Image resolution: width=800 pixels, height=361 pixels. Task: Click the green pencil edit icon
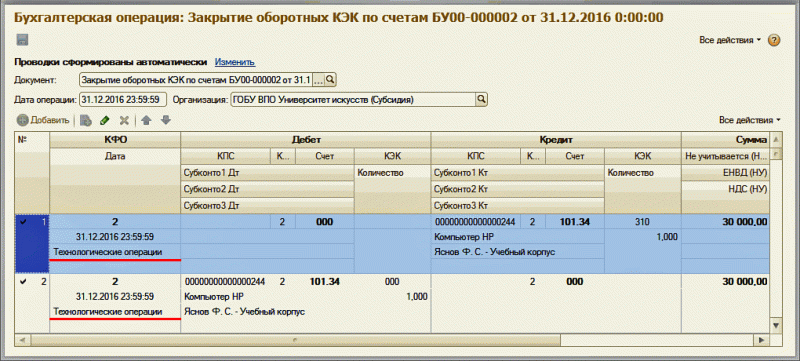click(105, 120)
